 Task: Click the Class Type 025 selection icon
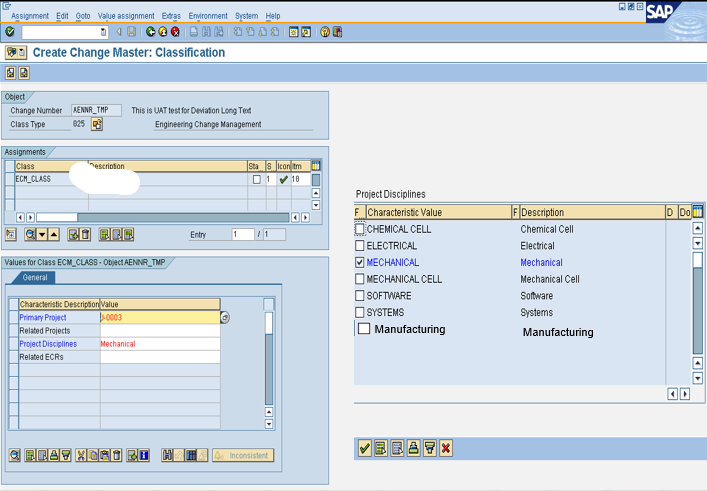97,125
